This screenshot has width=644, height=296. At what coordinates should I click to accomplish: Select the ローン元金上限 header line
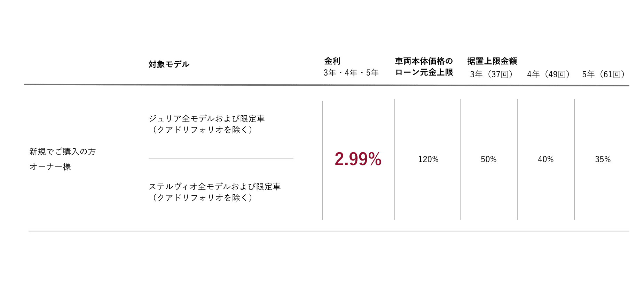point(424,72)
